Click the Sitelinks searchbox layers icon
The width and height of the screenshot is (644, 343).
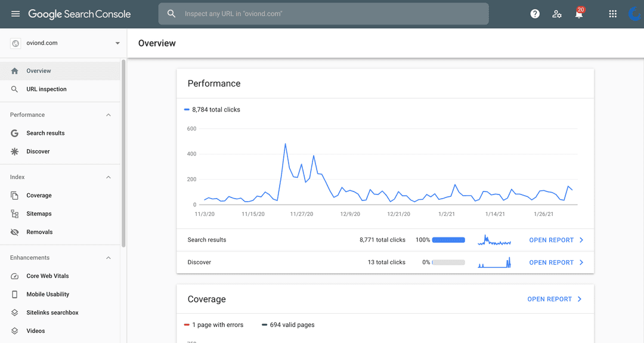click(x=14, y=313)
